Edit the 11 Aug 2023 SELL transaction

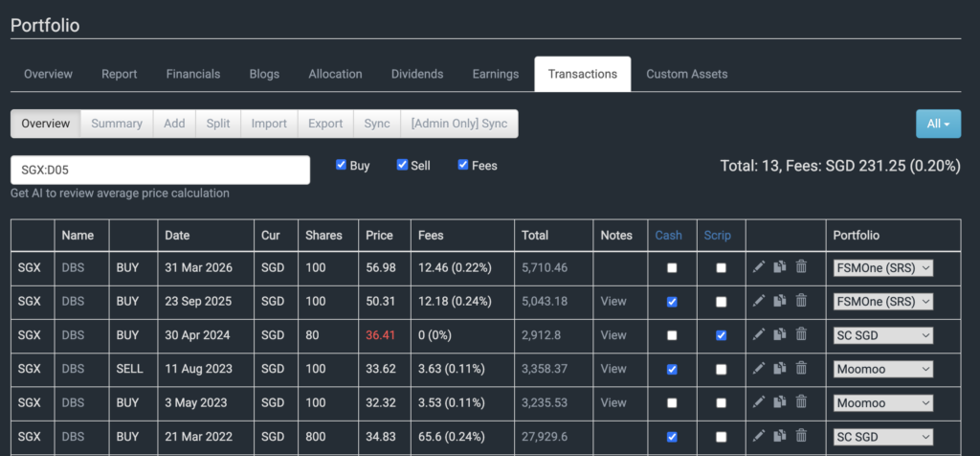pyautogui.click(x=759, y=368)
